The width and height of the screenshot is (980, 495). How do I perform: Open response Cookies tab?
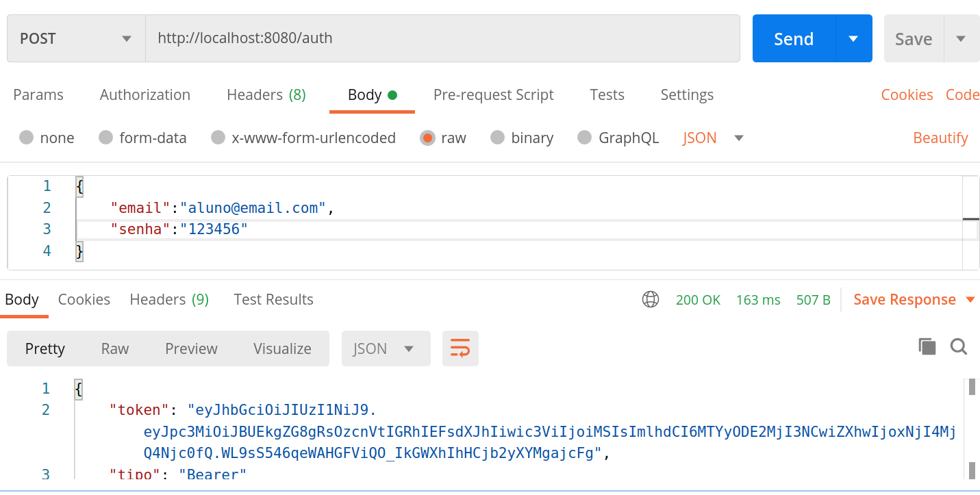(x=84, y=299)
